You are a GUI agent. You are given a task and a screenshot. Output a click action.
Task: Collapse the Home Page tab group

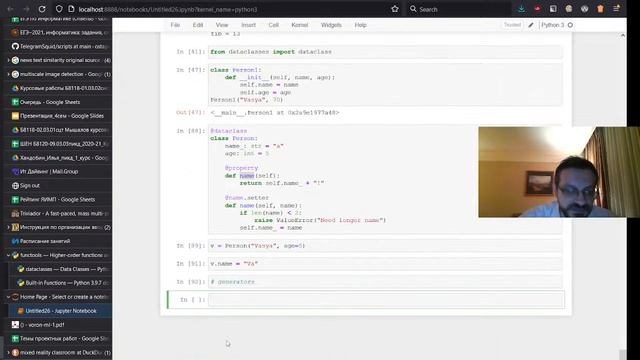[x=8, y=297]
